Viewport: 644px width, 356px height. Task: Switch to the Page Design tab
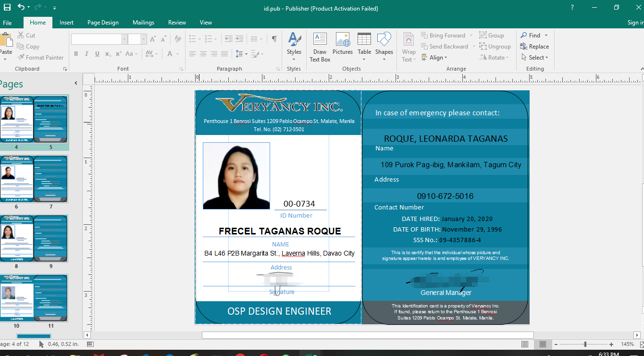click(103, 23)
